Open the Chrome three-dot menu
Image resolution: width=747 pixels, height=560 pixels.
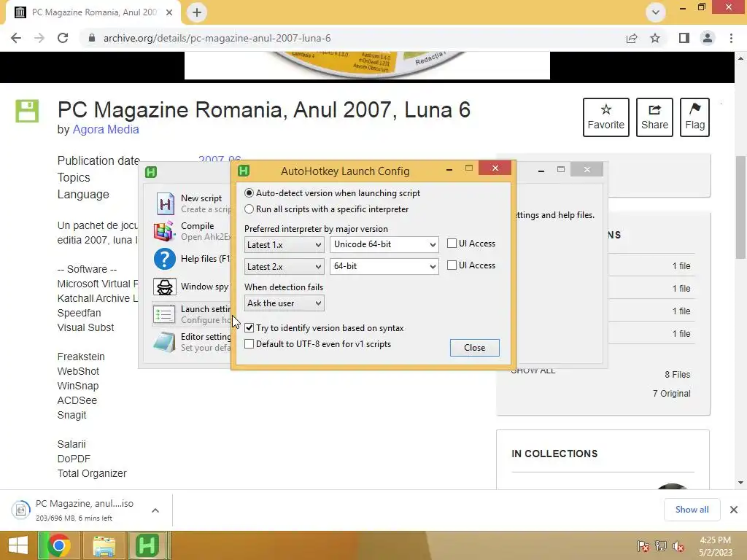[731, 38]
